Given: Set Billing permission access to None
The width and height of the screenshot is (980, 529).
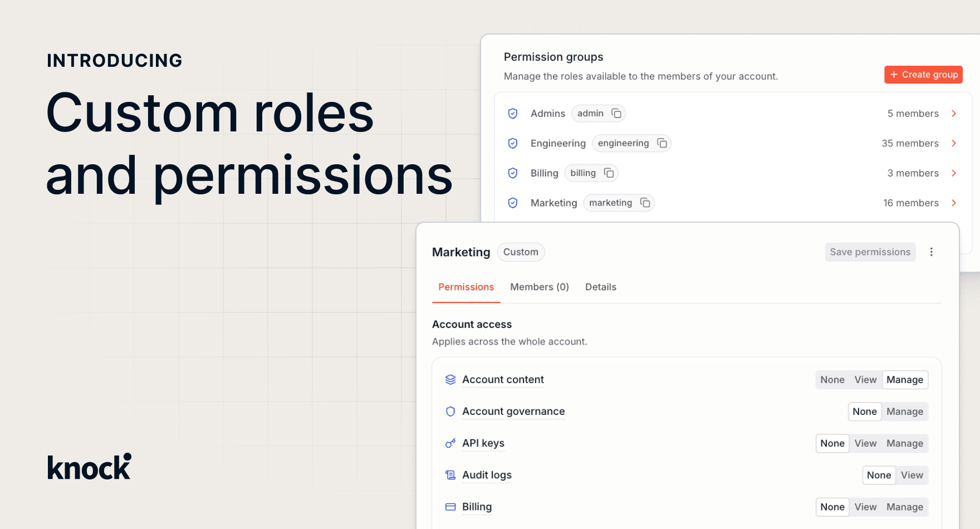Looking at the screenshot, I should [x=832, y=507].
